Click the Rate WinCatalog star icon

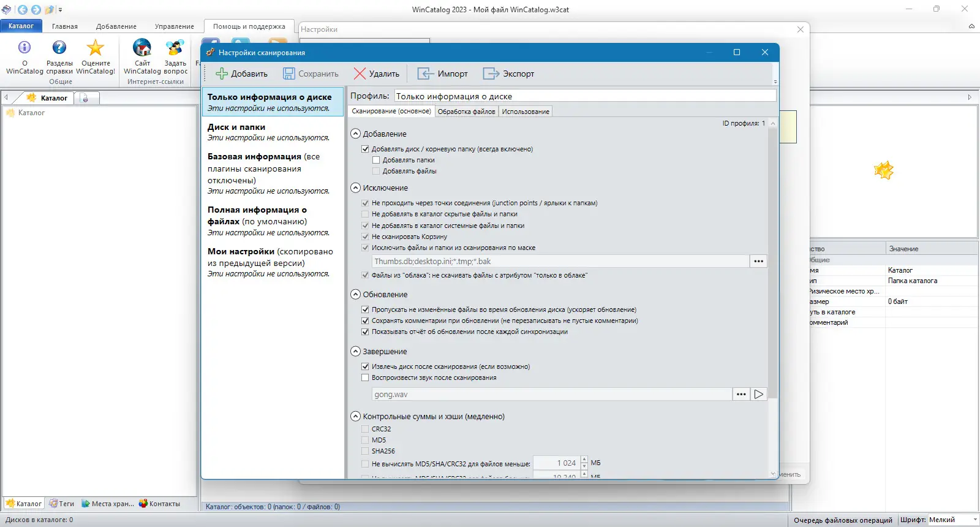click(96, 47)
